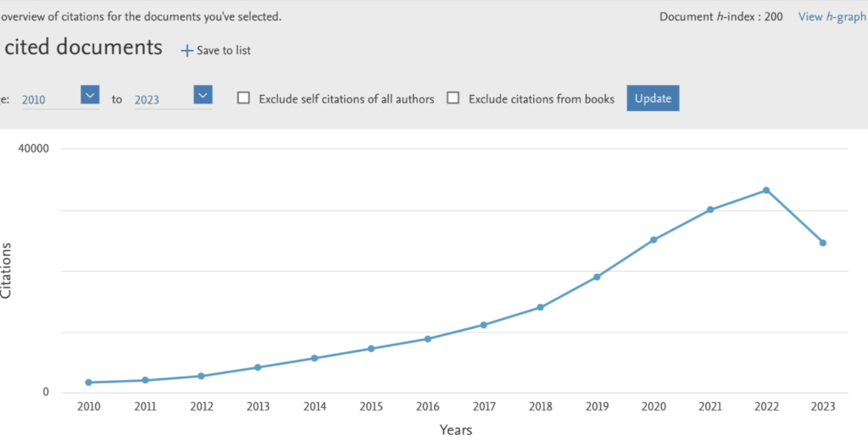Enable Exclude self citations of all authors
This screenshot has width=868, height=447.
243,98
